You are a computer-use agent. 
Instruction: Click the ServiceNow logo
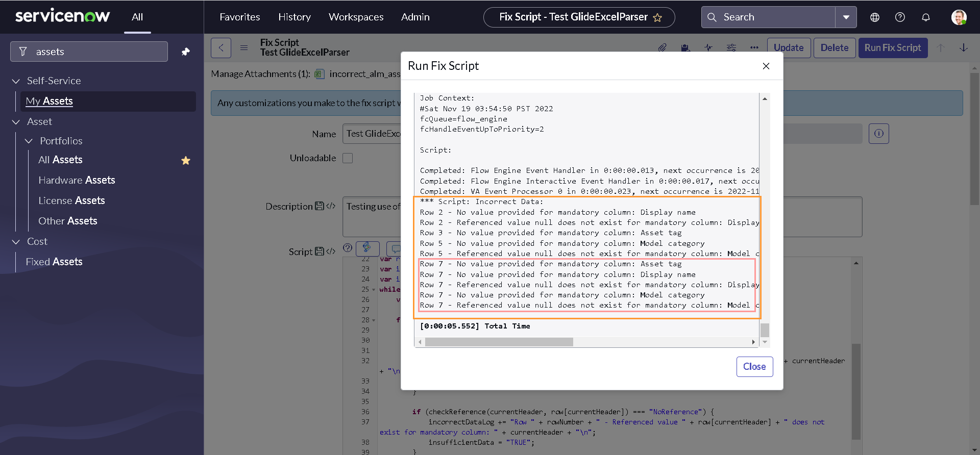[x=62, y=16]
